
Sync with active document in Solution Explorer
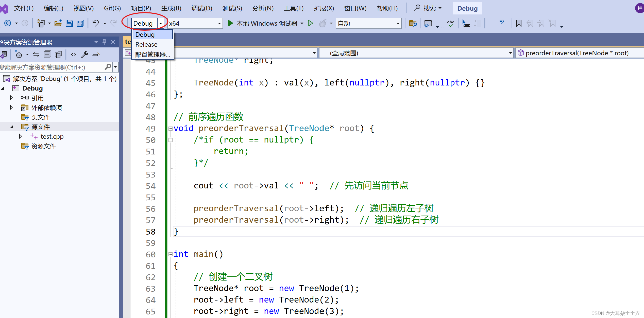[36, 54]
